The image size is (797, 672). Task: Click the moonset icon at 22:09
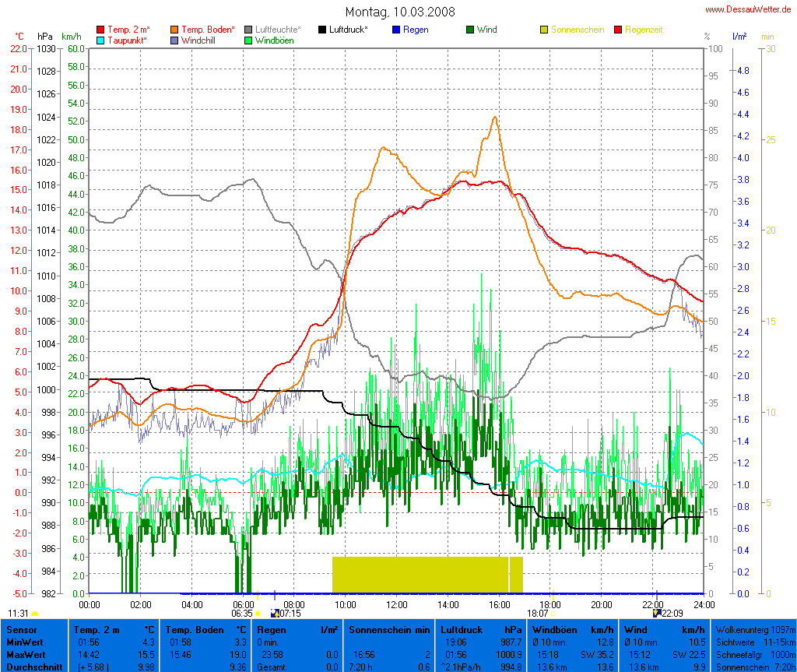(x=657, y=613)
